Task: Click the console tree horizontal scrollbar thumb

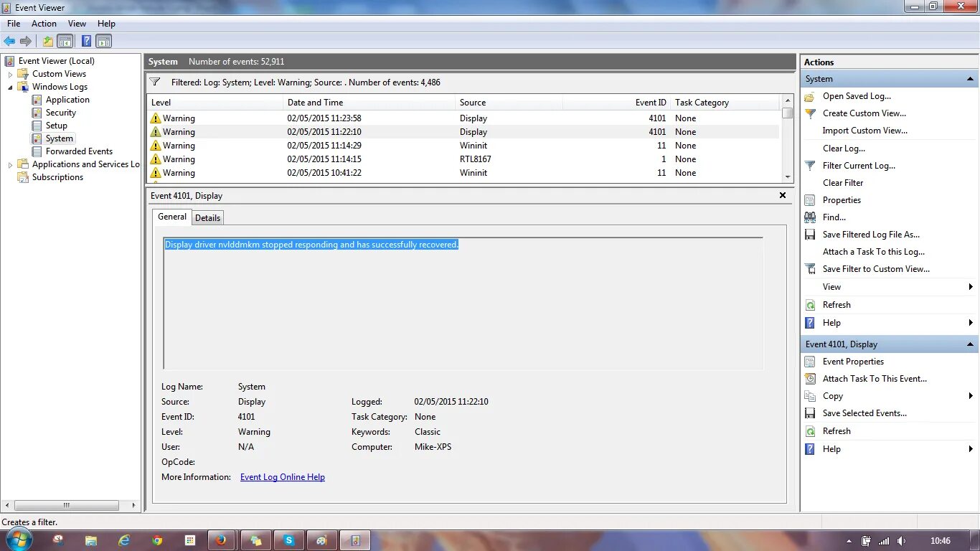Action: click(x=66, y=505)
